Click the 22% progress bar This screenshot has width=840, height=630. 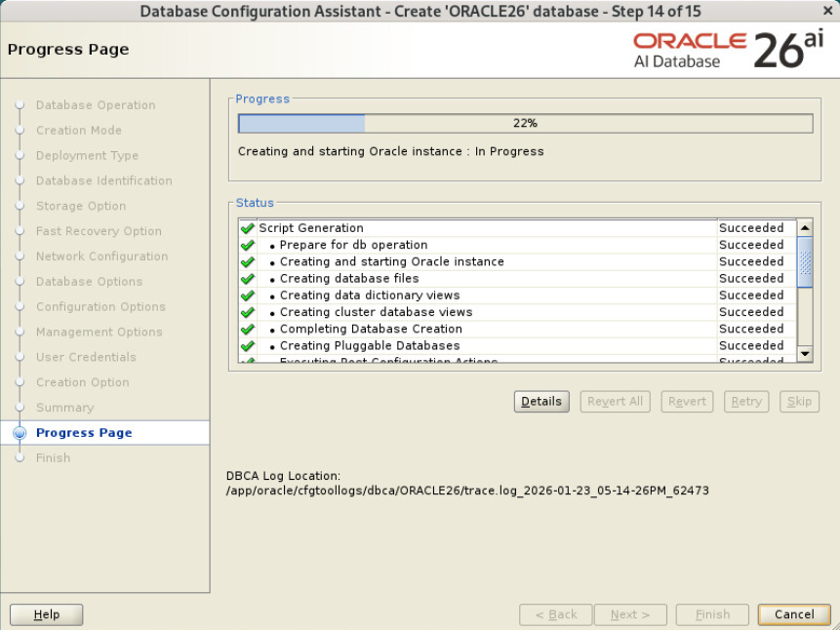(x=525, y=123)
